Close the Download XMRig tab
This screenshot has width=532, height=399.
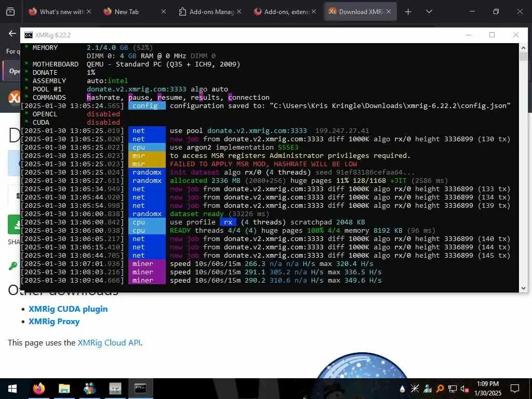tap(389, 12)
